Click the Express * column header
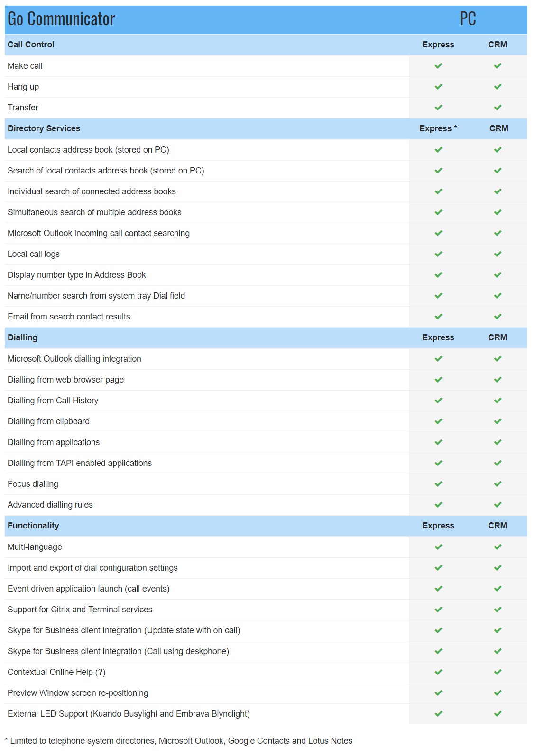 click(438, 128)
